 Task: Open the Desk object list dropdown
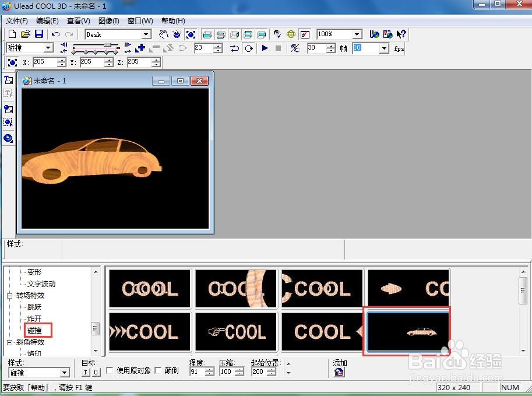pyautogui.click(x=146, y=34)
